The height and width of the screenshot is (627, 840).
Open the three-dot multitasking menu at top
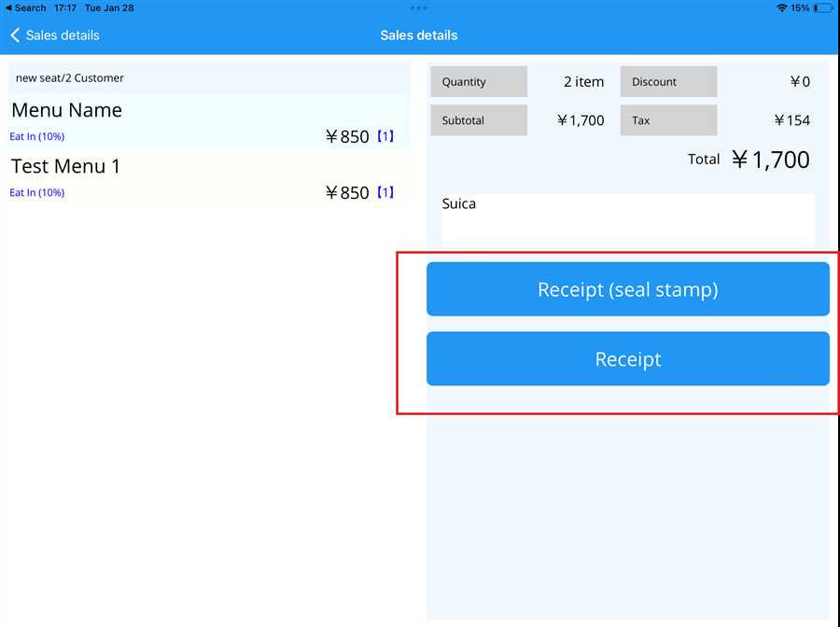[x=419, y=7]
